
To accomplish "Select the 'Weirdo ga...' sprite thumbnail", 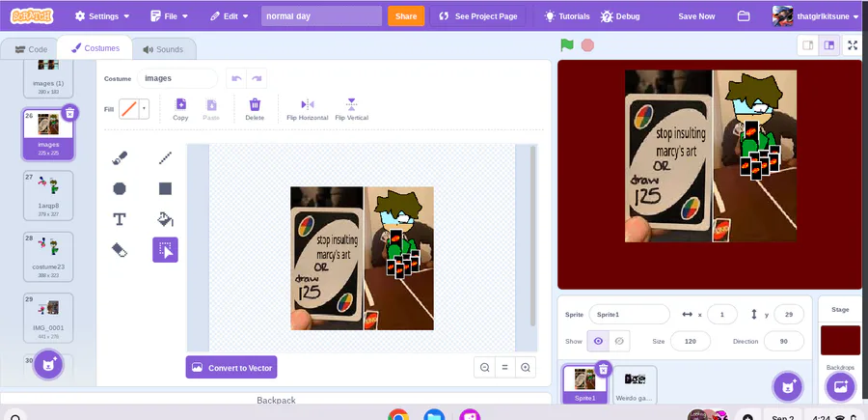I will coord(635,384).
